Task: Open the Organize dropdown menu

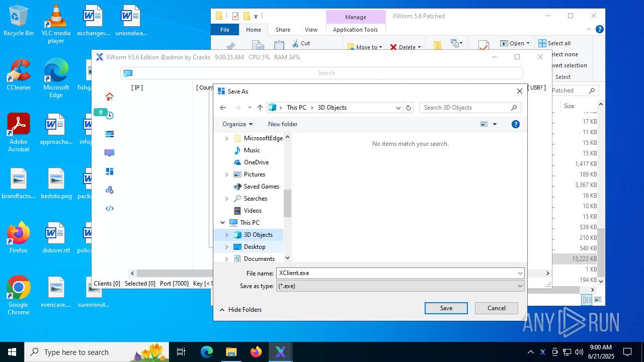Action: pos(237,124)
